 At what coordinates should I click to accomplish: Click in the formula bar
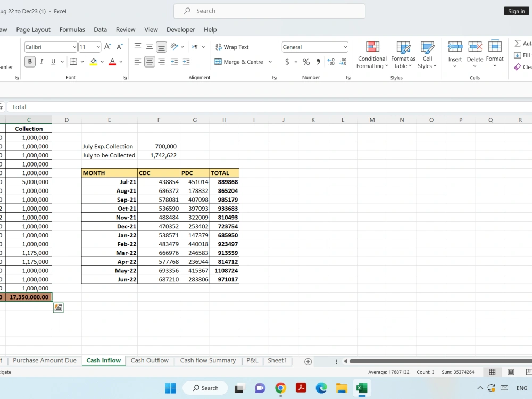(270, 107)
